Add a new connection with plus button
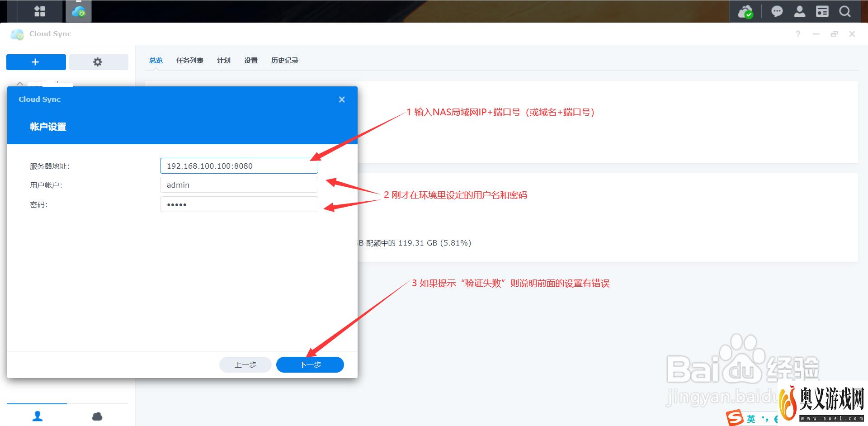868x426 pixels. [x=36, y=62]
